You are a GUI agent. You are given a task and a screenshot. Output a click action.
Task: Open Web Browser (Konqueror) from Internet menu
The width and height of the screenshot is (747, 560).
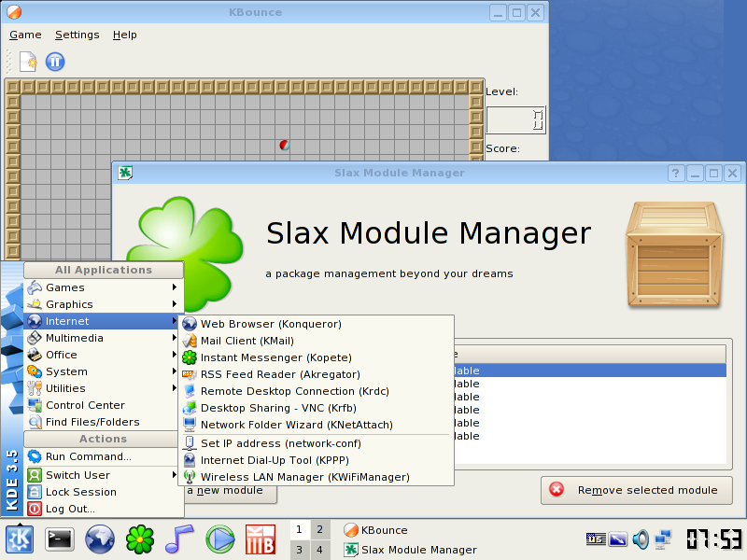click(x=316, y=324)
